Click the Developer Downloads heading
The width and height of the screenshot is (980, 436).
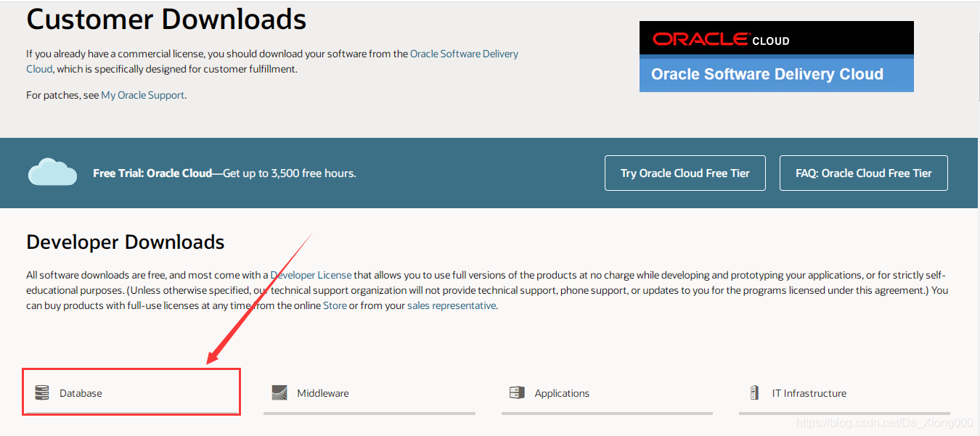[126, 242]
